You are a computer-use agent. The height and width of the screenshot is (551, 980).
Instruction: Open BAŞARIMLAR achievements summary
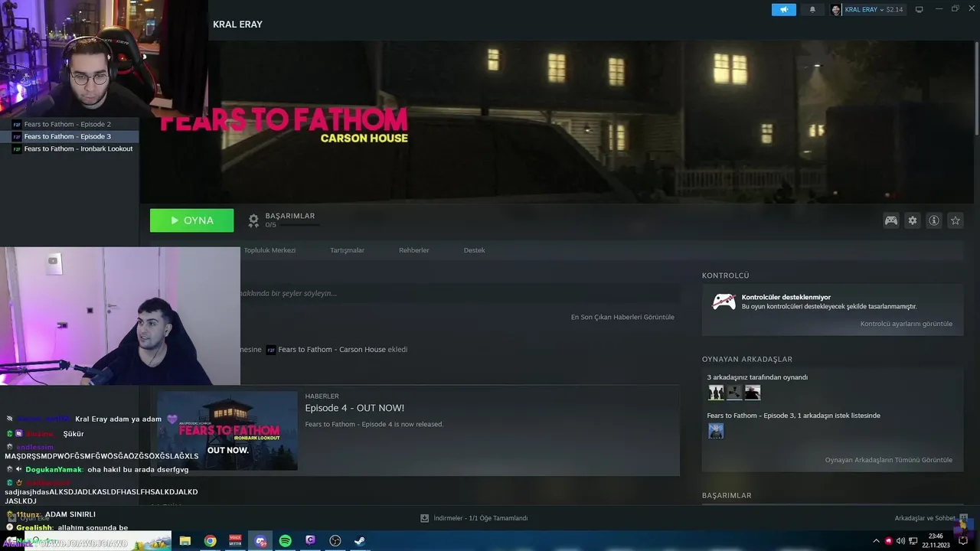[x=289, y=216]
